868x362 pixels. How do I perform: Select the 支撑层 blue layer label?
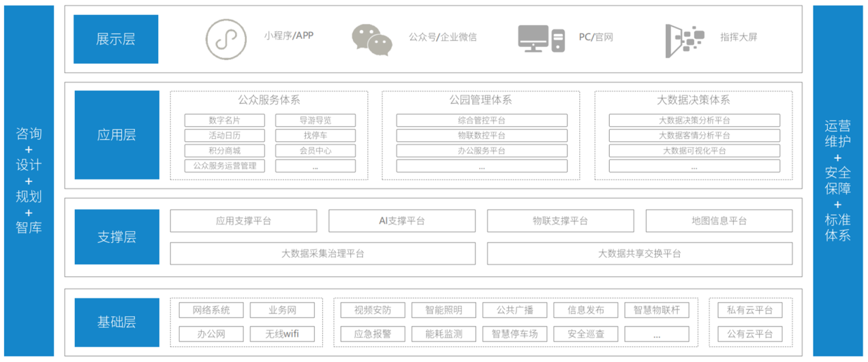click(116, 237)
